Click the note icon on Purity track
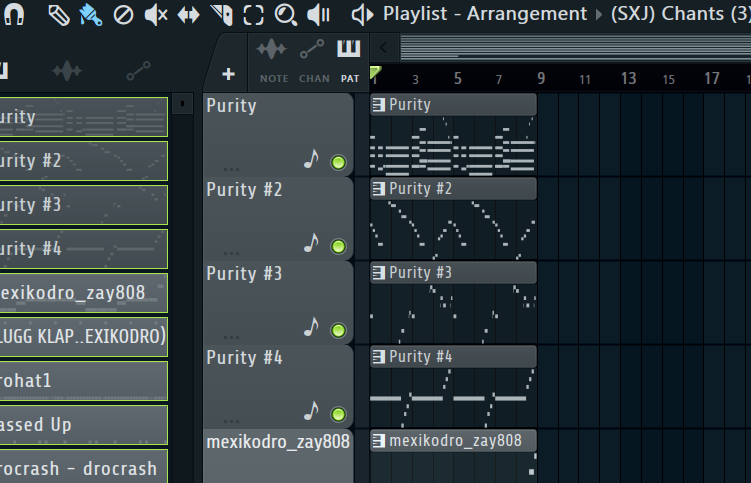 pyautogui.click(x=311, y=159)
